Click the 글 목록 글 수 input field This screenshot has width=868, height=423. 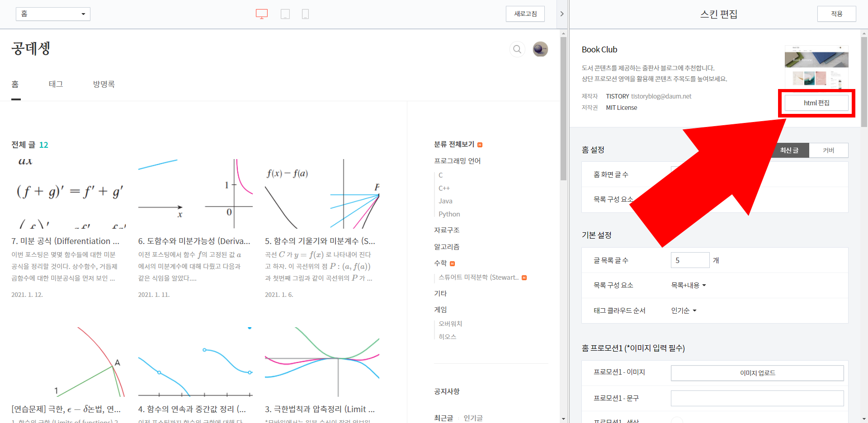pyautogui.click(x=690, y=260)
